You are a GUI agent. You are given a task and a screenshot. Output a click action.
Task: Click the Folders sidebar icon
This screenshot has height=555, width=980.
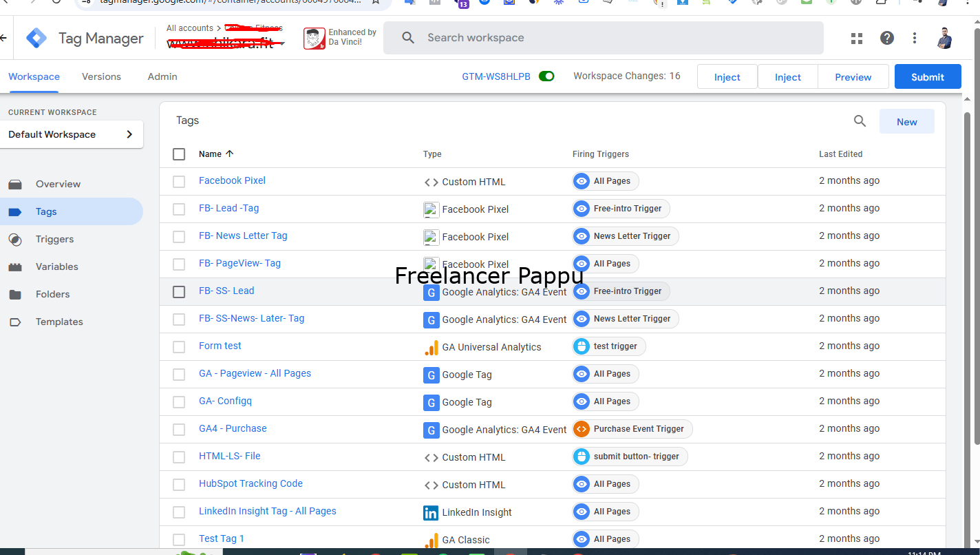pos(15,295)
